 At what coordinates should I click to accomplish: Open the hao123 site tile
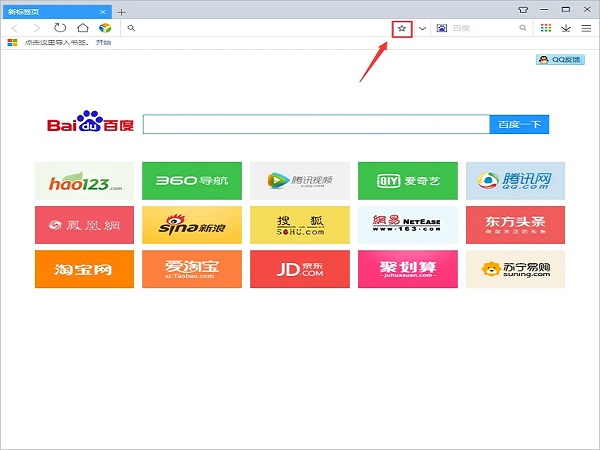(85, 181)
